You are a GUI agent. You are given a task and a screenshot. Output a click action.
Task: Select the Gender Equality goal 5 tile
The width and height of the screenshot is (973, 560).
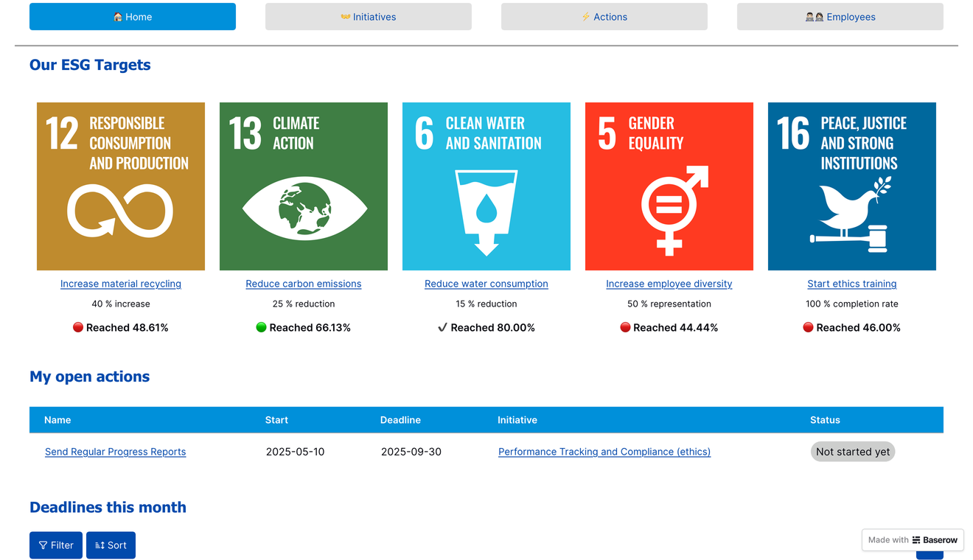[x=669, y=186]
